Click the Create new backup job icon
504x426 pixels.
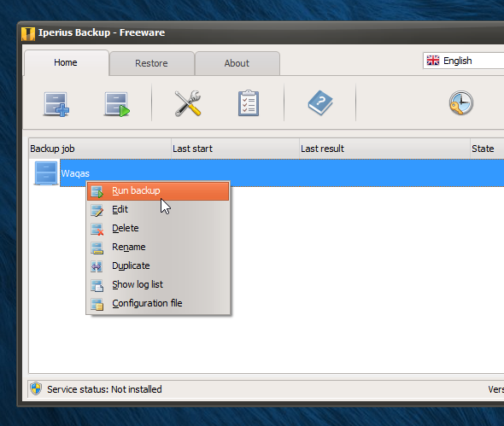point(56,104)
